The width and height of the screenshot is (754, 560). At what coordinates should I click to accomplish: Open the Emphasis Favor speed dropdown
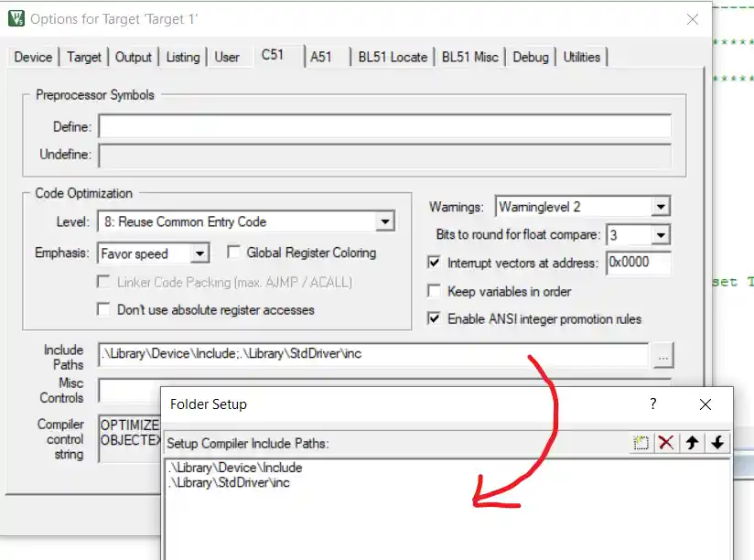point(200,253)
